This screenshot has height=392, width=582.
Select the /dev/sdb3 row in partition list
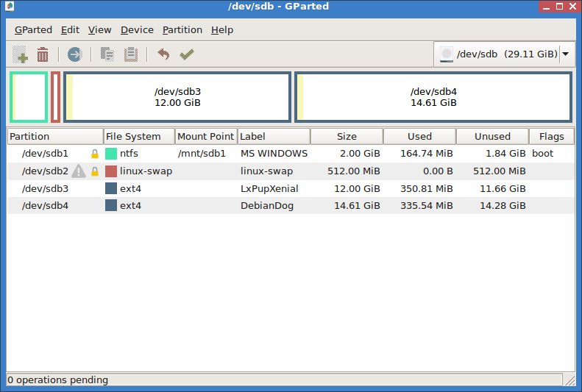[x=291, y=188]
